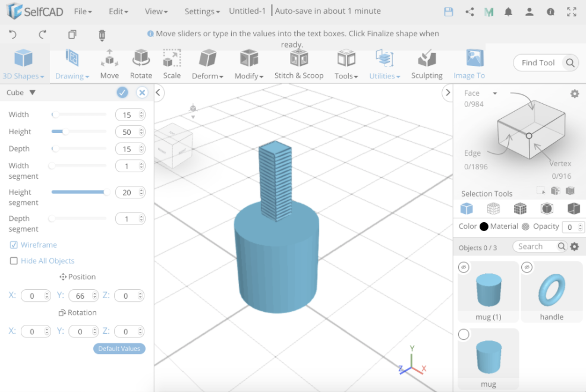Click the Save project icon

[x=449, y=11]
